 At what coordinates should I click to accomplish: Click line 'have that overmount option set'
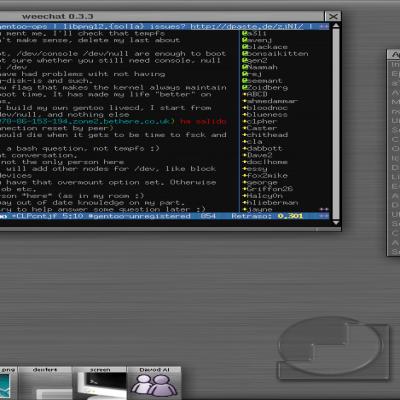[x=108, y=182]
